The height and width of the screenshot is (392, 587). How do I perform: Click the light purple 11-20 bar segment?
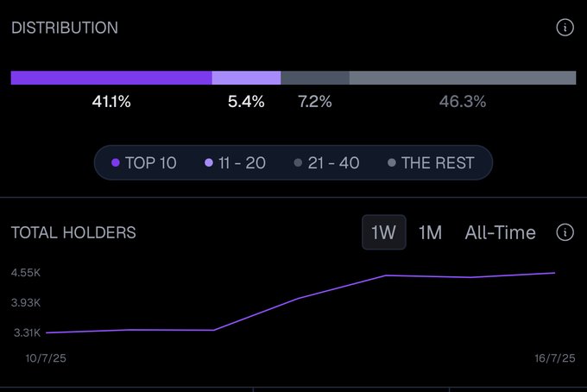click(246, 78)
